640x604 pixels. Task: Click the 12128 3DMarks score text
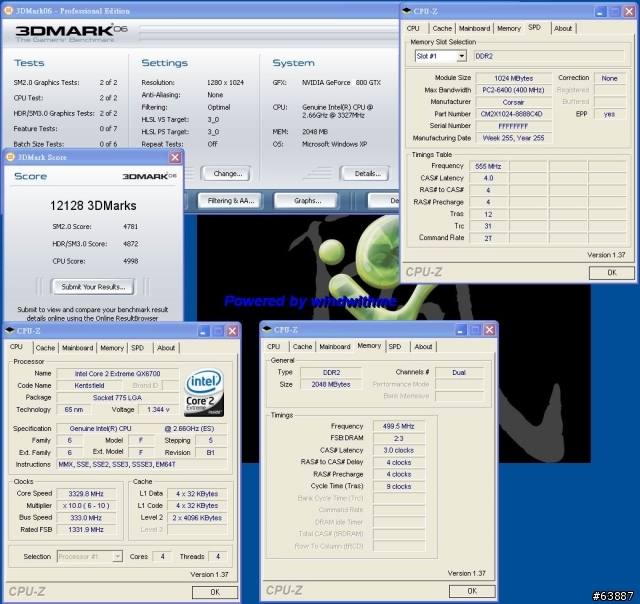[x=93, y=205]
